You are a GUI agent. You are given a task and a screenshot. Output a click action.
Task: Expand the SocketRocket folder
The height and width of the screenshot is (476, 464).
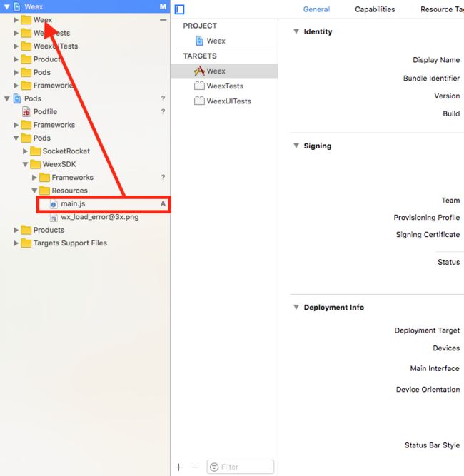pos(25,151)
